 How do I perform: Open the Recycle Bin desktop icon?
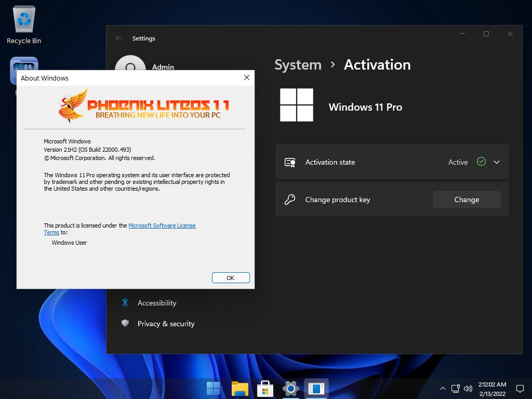pyautogui.click(x=24, y=25)
